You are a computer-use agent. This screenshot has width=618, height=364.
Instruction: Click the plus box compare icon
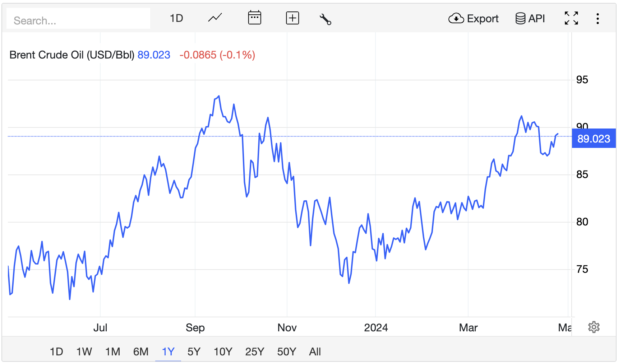tap(292, 18)
